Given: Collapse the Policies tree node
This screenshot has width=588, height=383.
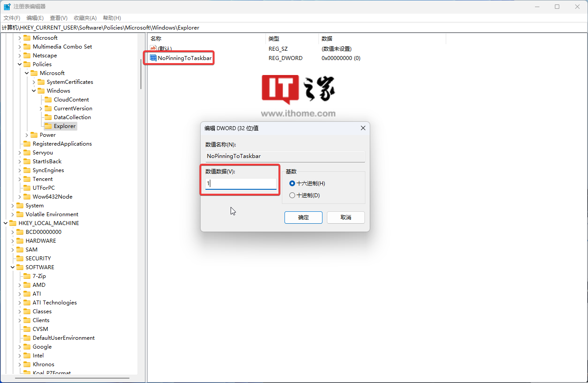Looking at the screenshot, I should coord(20,64).
